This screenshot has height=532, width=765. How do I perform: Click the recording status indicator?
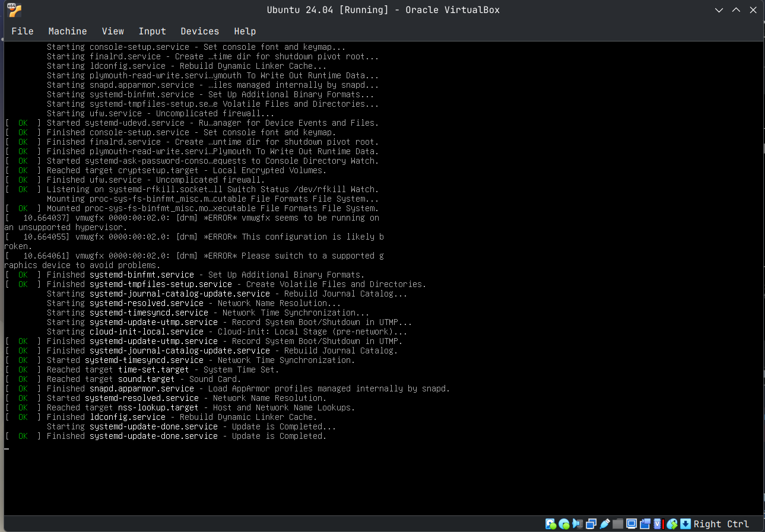(x=645, y=524)
